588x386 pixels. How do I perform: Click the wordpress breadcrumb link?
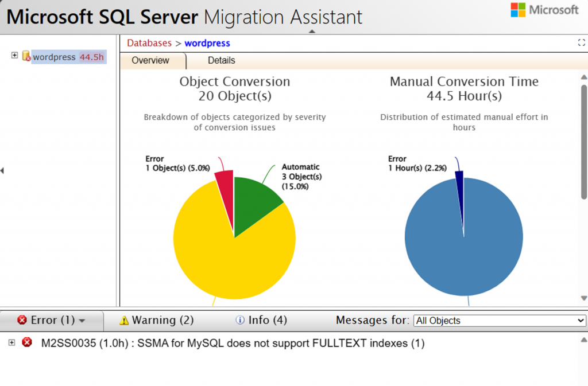pos(207,44)
